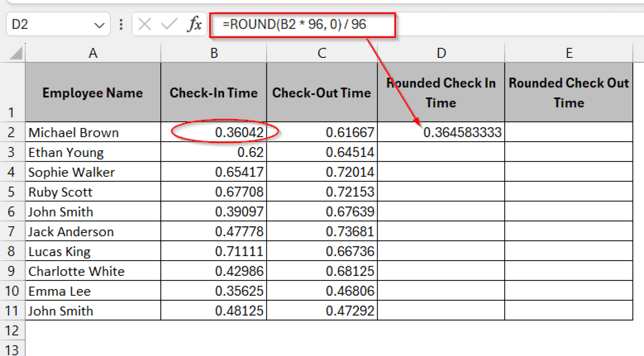Select the Rounded Check Out Time header cell
This screenshot has width=644, height=356.
click(x=569, y=93)
